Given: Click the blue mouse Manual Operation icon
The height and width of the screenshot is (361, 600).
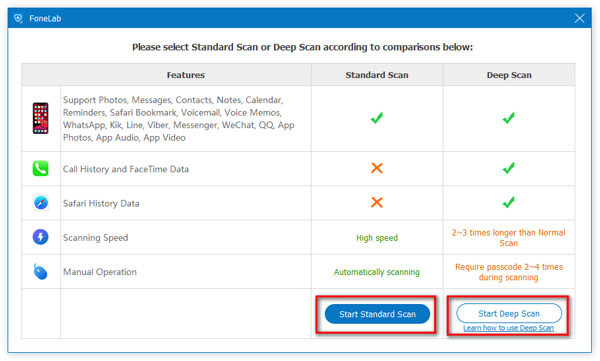Looking at the screenshot, I should click(40, 271).
